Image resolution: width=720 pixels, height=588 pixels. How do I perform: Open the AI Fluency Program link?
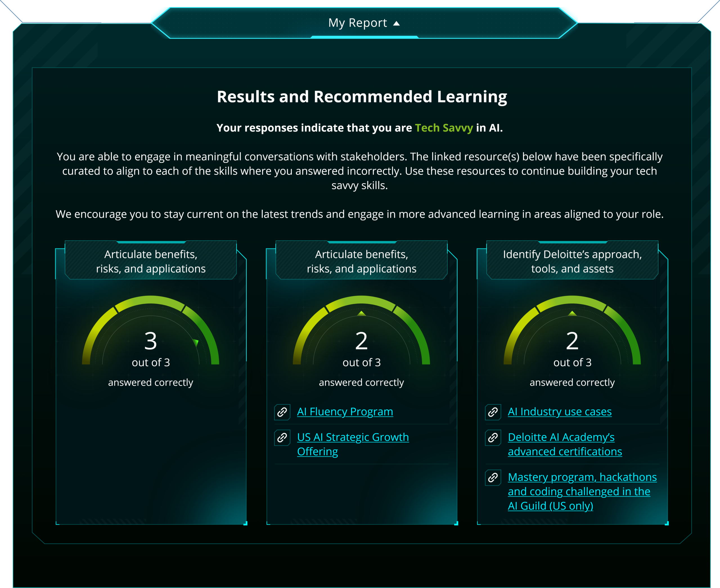click(345, 411)
